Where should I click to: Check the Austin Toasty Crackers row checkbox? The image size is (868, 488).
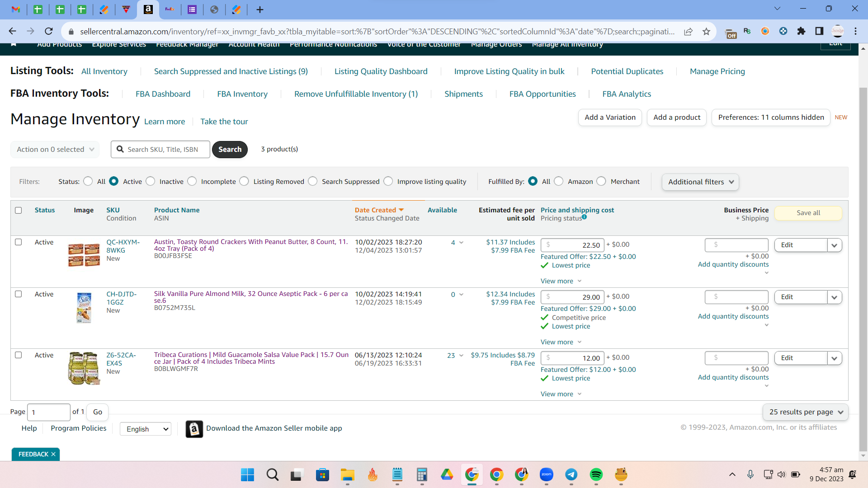[x=19, y=242]
